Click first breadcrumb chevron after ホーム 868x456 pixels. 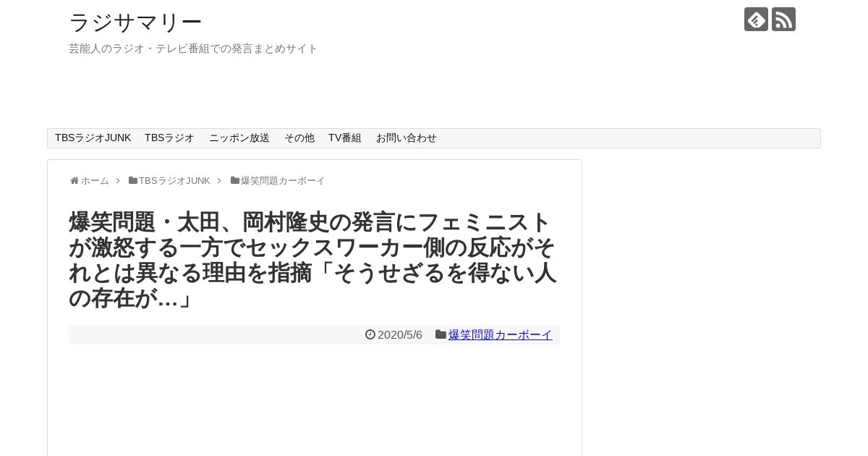118,181
